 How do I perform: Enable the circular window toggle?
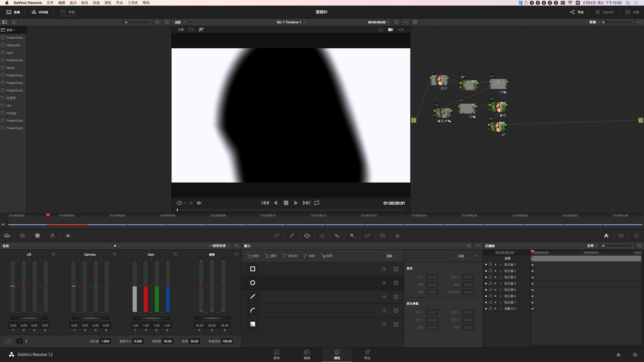point(384,283)
